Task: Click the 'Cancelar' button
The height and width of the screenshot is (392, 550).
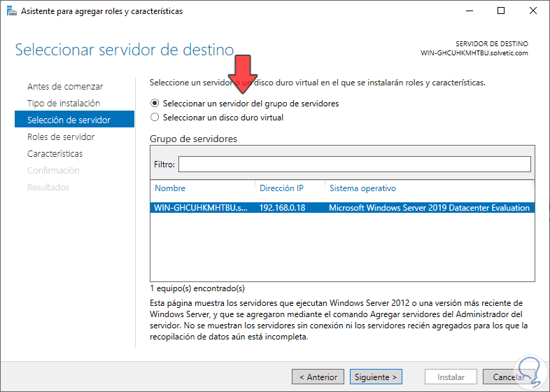Action: (x=509, y=377)
